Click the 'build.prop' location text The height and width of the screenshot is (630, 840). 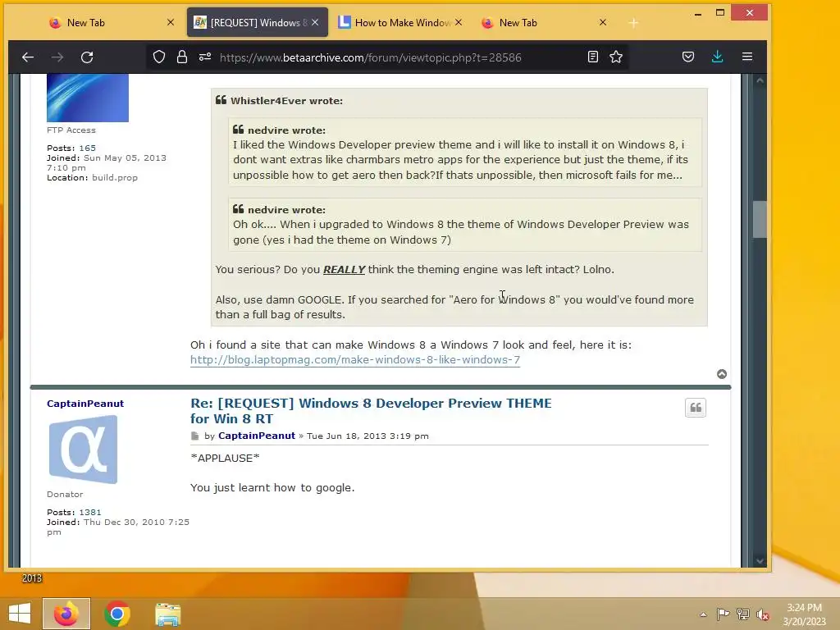point(115,177)
